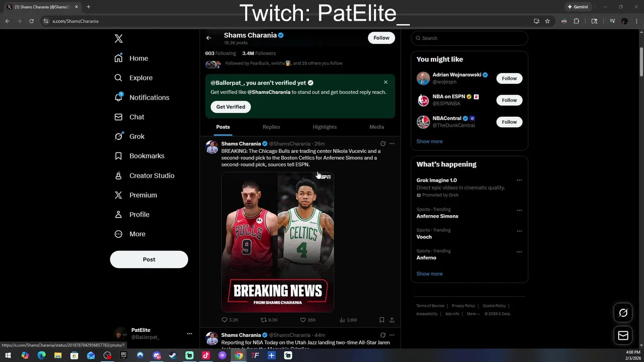Open options for Grok Imagine 1.0 trend
This screenshot has width=644, height=362.
(519, 180)
